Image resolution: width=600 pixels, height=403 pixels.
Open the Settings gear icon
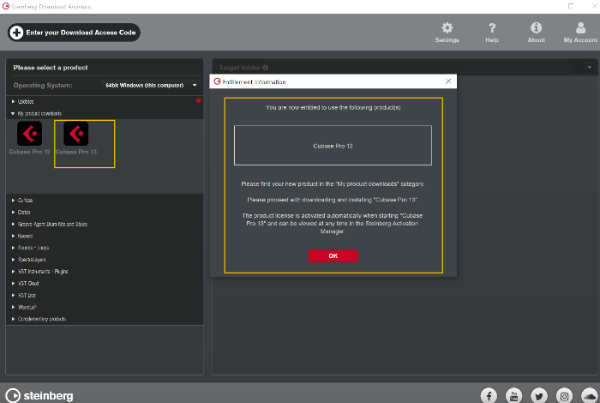coord(447,28)
